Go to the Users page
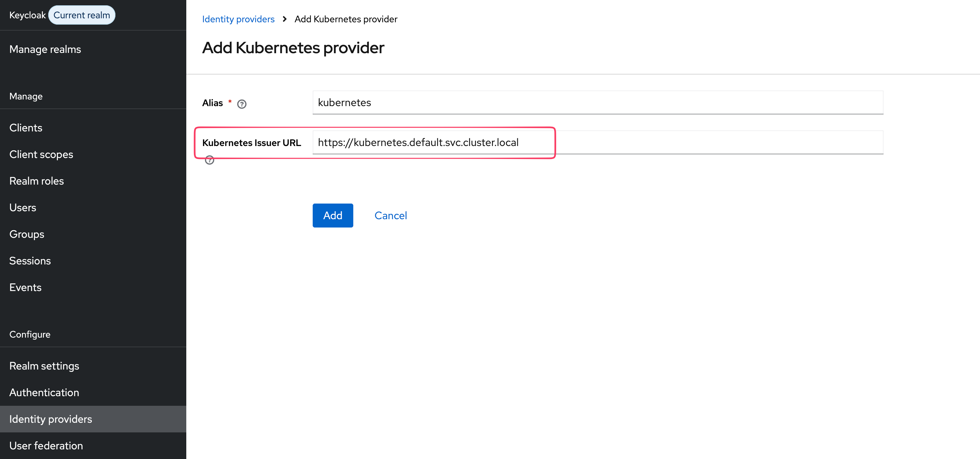The image size is (980, 459). [22, 207]
